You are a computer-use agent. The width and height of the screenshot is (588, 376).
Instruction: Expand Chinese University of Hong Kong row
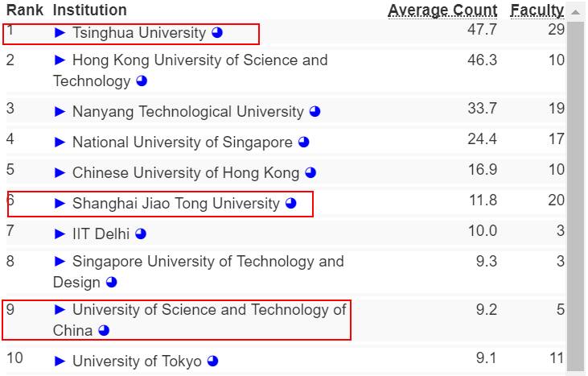click(60, 173)
